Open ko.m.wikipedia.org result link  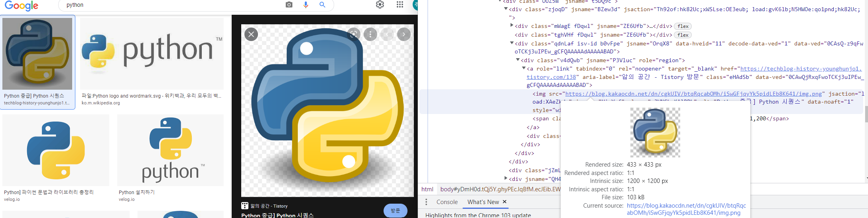[101, 103]
